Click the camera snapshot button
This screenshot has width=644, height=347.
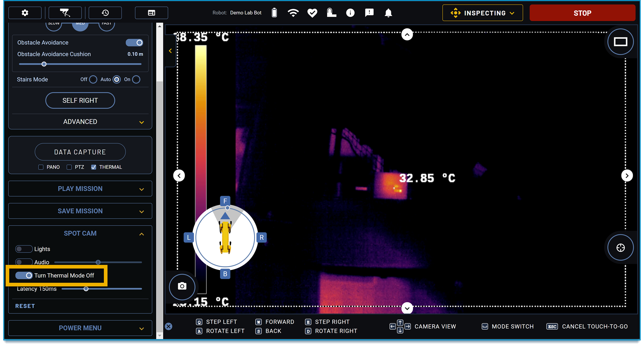coord(182,286)
